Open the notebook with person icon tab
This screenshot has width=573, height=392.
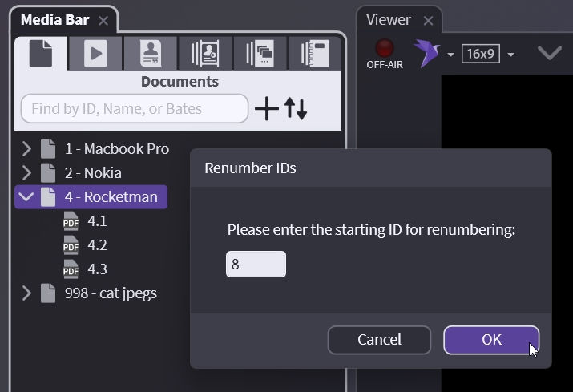[x=205, y=53]
